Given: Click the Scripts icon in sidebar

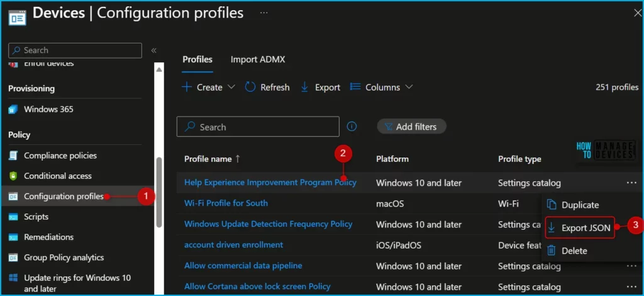Looking at the screenshot, I should 13,217.
